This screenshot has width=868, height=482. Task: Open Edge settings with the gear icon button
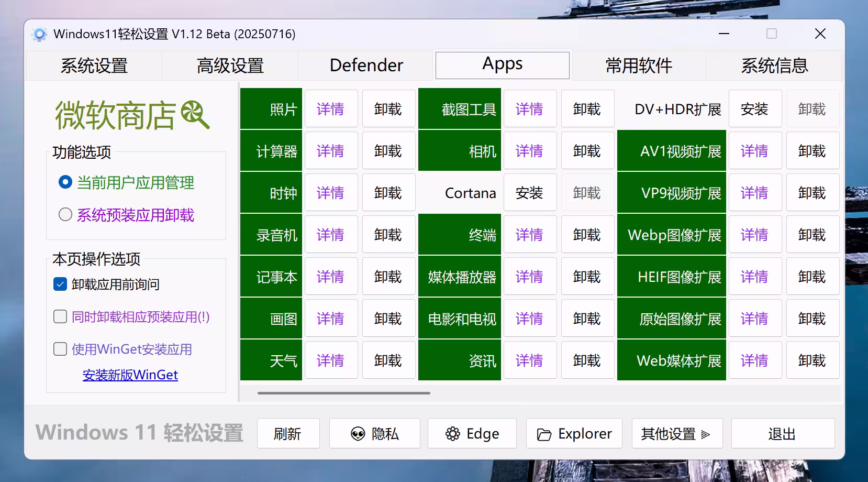[x=472, y=434]
